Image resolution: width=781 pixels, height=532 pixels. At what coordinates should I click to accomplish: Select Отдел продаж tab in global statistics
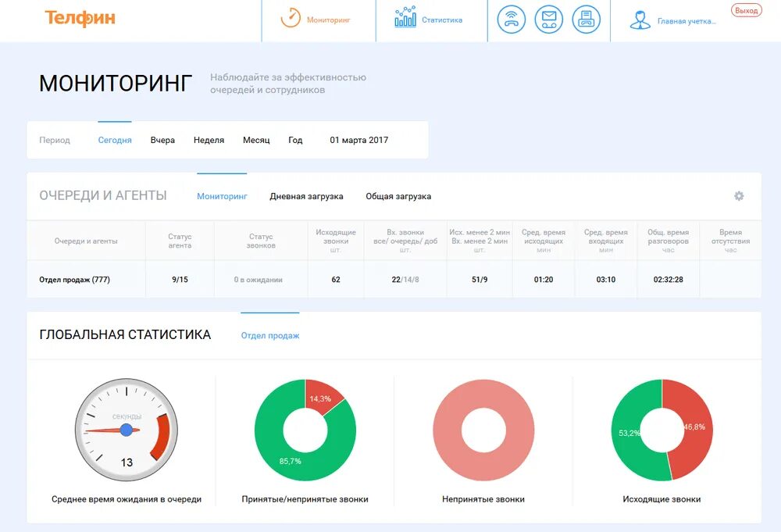(x=270, y=336)
